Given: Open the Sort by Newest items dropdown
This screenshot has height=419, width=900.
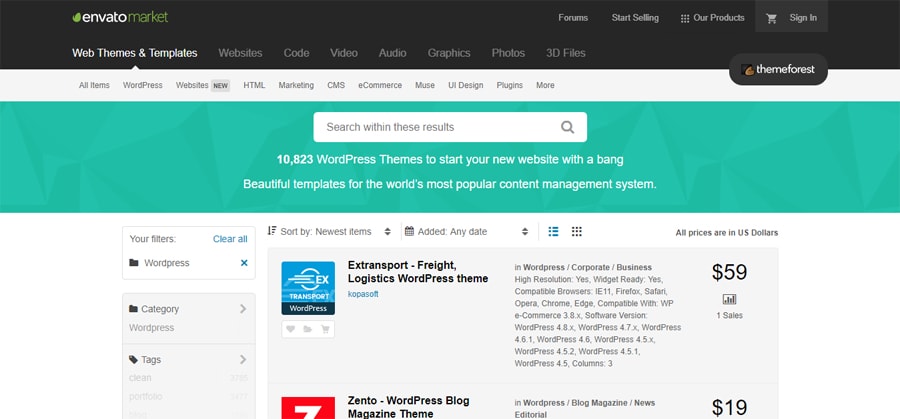Looking at the screenshot, I should [x=329, y=231].
